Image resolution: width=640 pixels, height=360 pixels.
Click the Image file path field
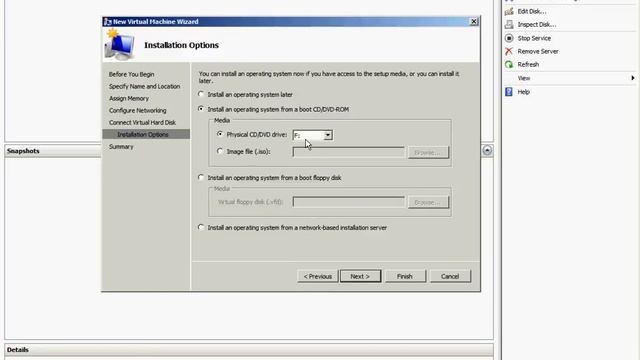pyautogui.click(x=349, y=152)
